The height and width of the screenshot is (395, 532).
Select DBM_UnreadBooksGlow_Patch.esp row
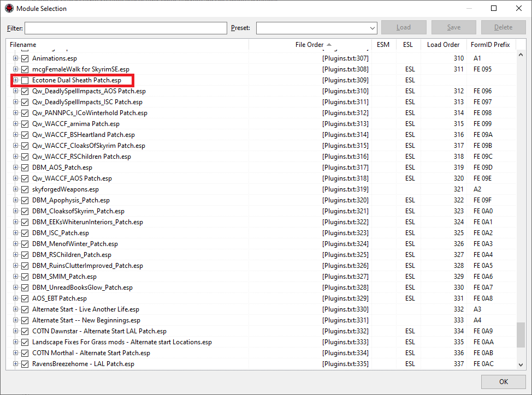click(x=261, y=288)
